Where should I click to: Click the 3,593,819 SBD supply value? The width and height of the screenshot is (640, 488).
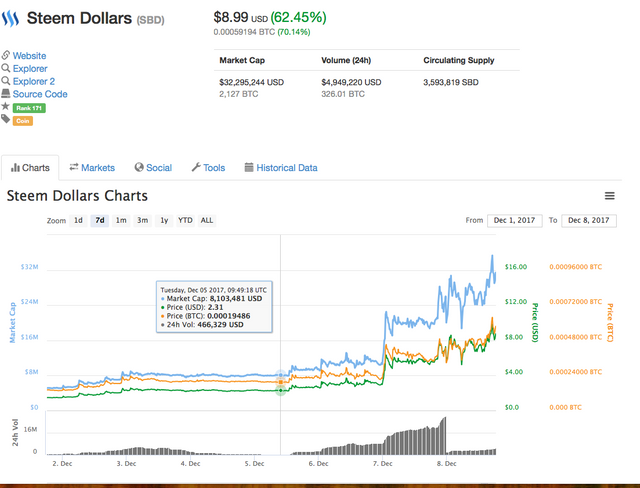[x=451, y=82]
